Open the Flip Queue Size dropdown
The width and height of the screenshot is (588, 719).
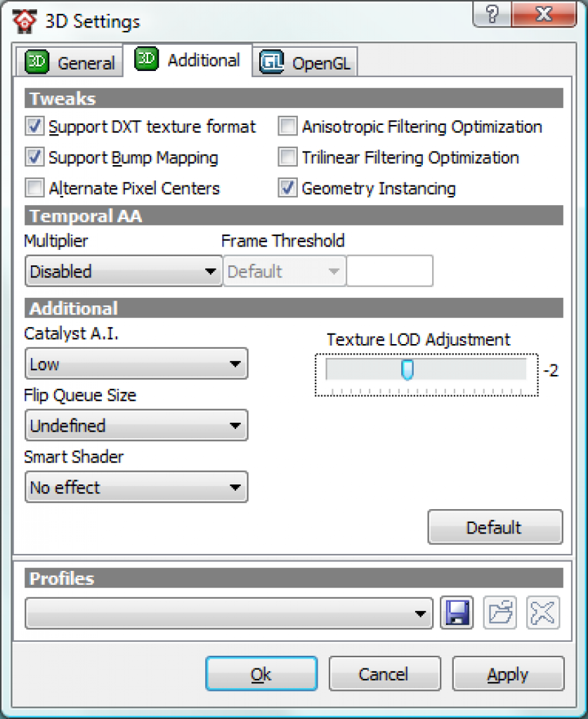[137, 426]
